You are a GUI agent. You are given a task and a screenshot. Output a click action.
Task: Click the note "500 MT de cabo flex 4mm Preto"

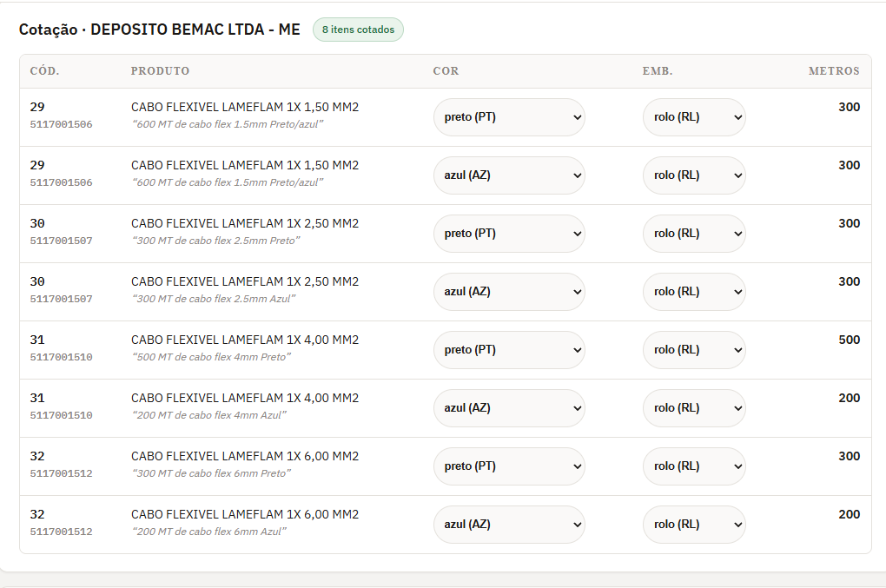click(211, 357)
